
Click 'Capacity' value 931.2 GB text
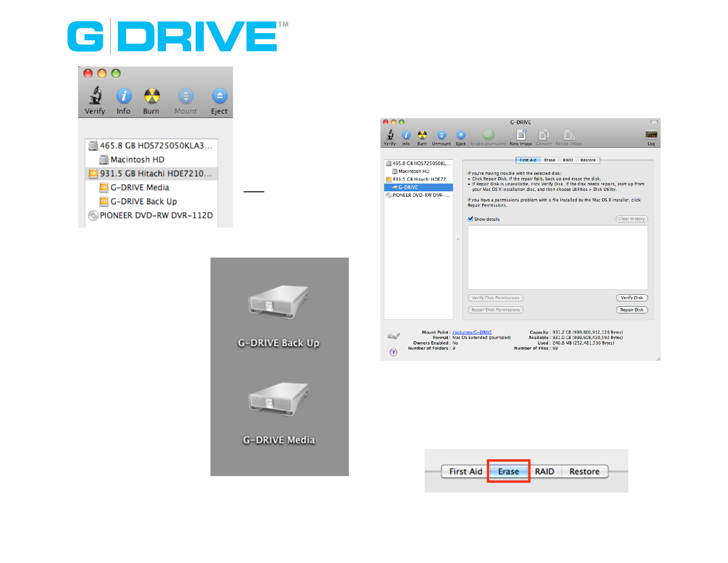588,332
